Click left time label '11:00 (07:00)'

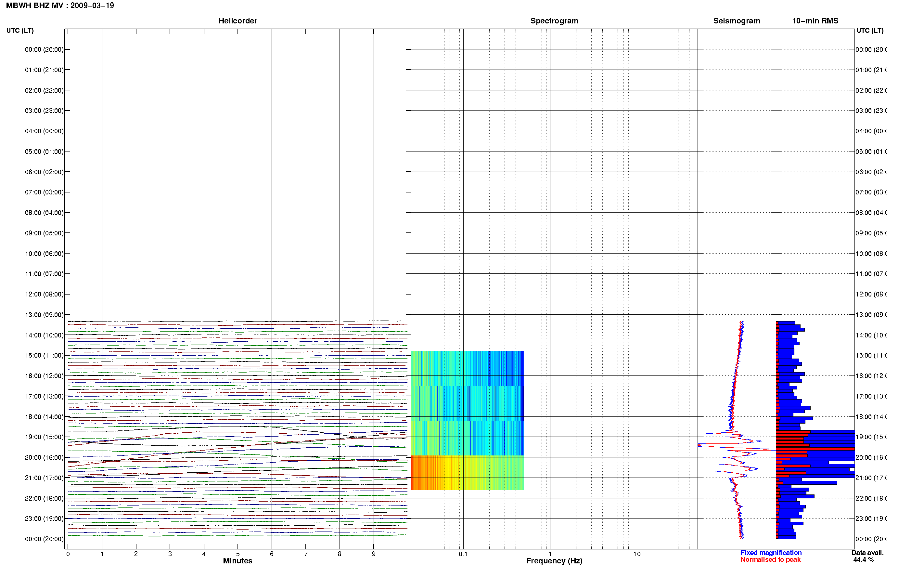pos(44,274)
